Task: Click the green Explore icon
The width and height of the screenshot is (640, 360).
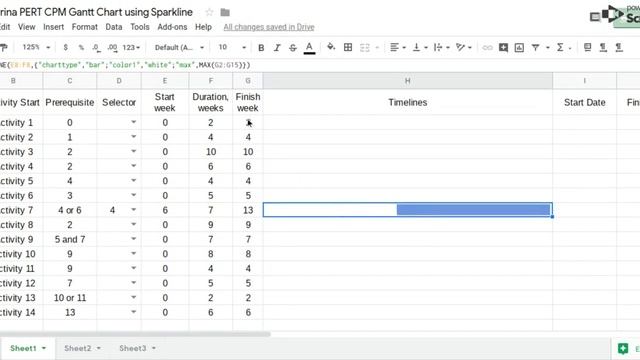Action: [622, 348]
